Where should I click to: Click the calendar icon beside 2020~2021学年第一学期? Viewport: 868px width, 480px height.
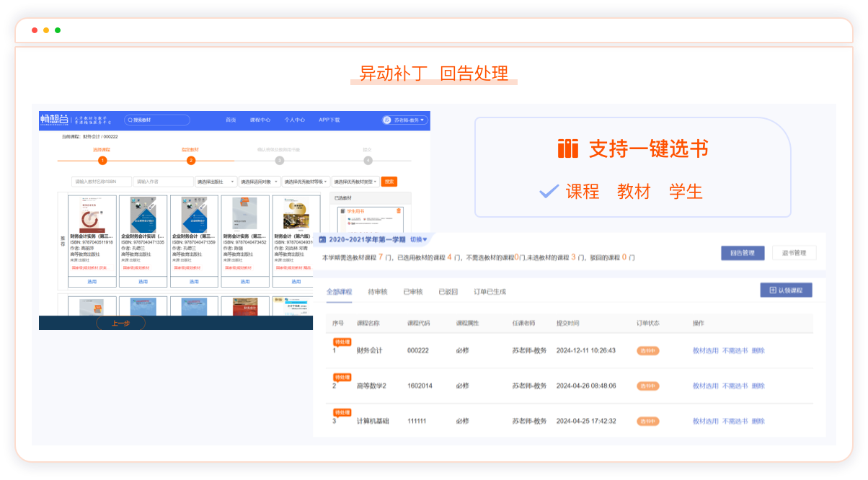pos(322,239)
